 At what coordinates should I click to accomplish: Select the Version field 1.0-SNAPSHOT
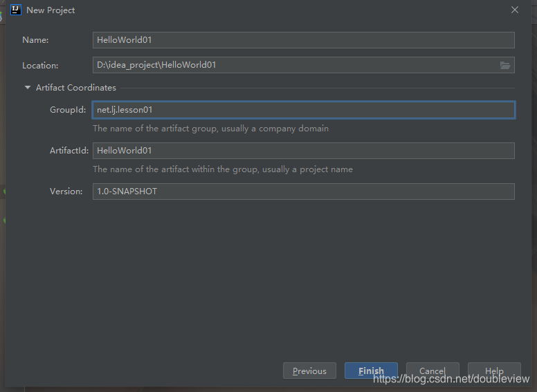point(303,192)
